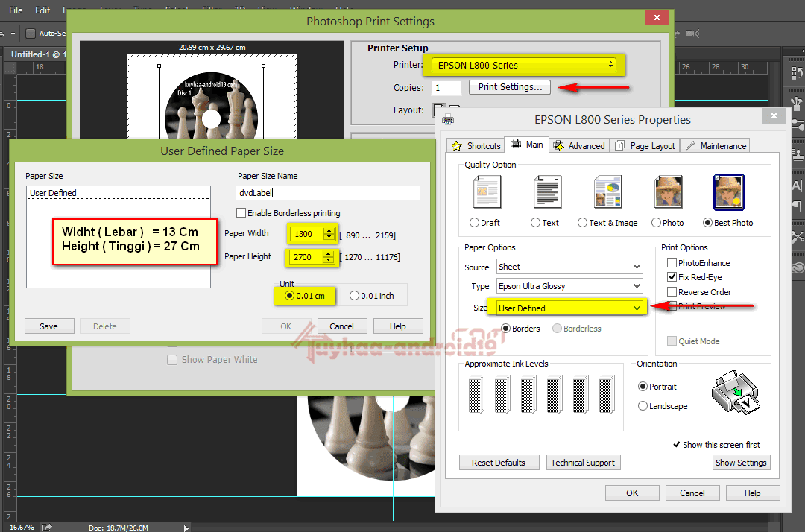Select the Best Photo quality icon
The height and width of the screenshot is (532, 805).
pyautogui.click(x=728, y=192)
